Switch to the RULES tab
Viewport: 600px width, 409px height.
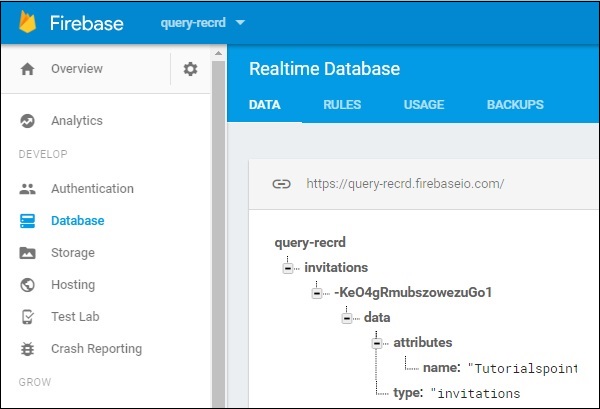coord(342,105)
